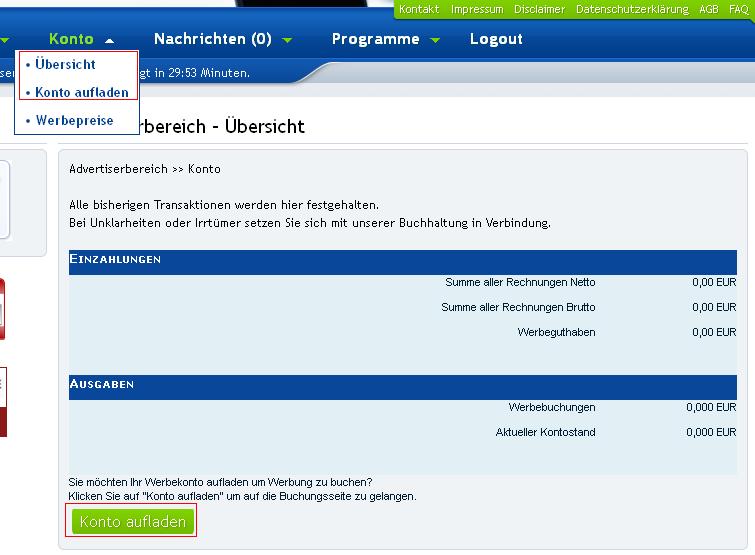
Task: Select Übersicht from the Konto dropdown
Action: [x=65, y=64]
